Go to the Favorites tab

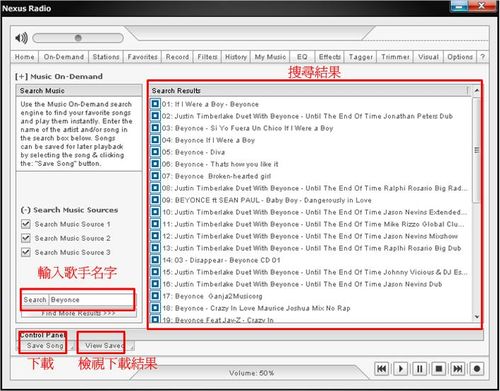[142, 57]
